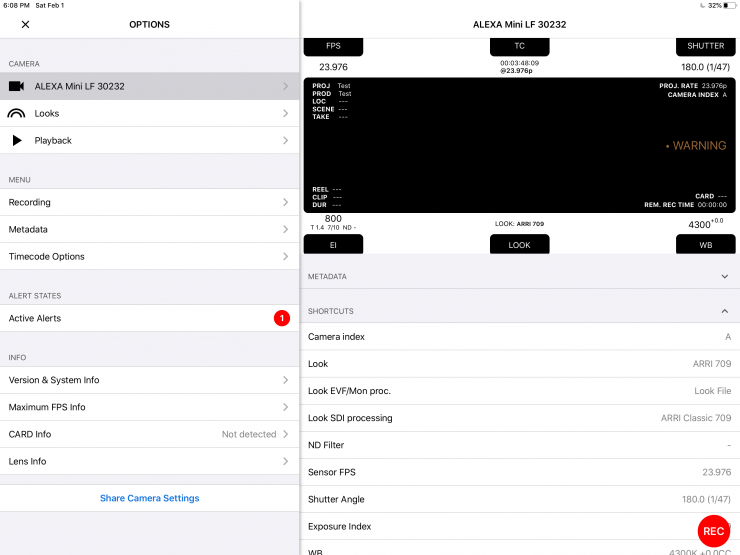This screenshot has width=740, height=555.
Task: Open the WB white balance button
Action: (705, 244)
